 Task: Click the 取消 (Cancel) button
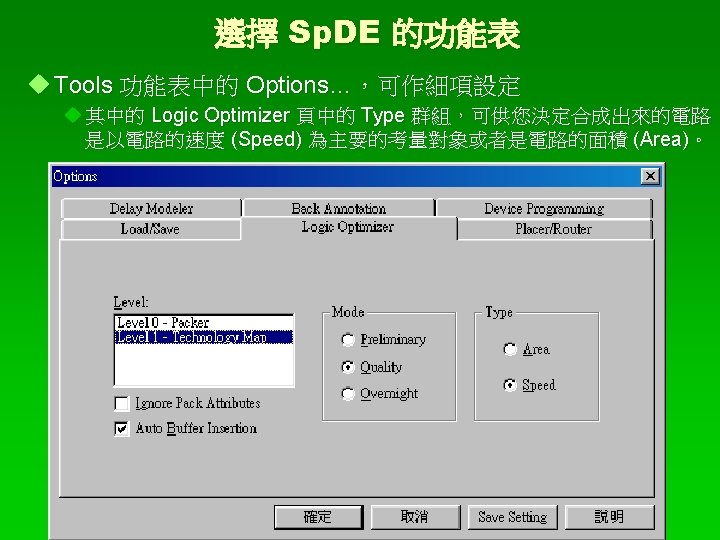[x=415, y=517]
